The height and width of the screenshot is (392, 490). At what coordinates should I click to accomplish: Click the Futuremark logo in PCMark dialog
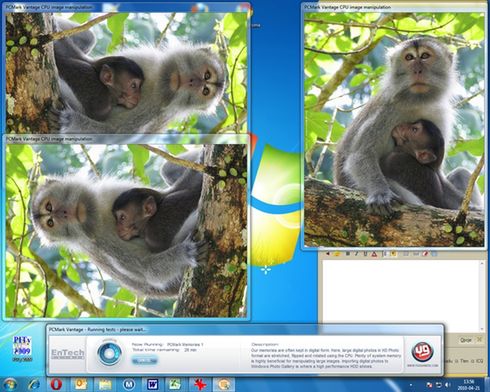[422, 354]
